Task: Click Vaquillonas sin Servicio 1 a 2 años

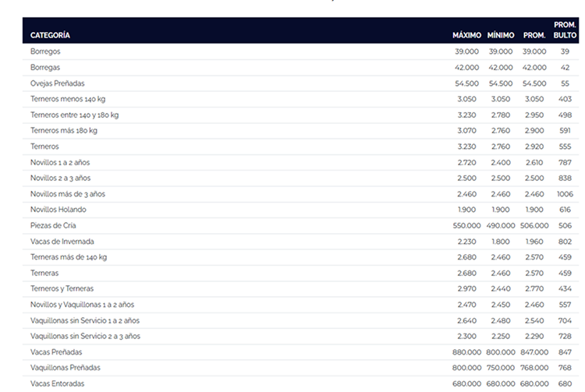Action: (x=85, y=320)
